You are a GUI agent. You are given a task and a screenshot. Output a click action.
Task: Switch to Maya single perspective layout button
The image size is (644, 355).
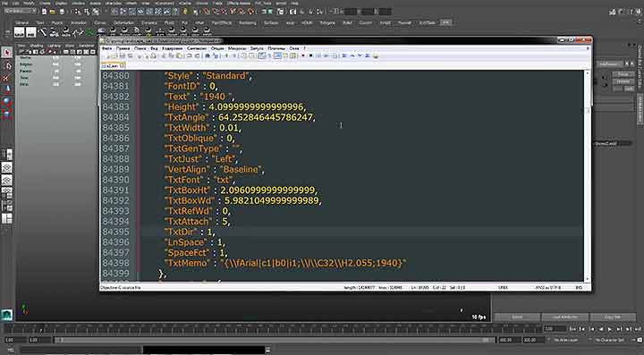pyautogui.click(x=7, y=167)
